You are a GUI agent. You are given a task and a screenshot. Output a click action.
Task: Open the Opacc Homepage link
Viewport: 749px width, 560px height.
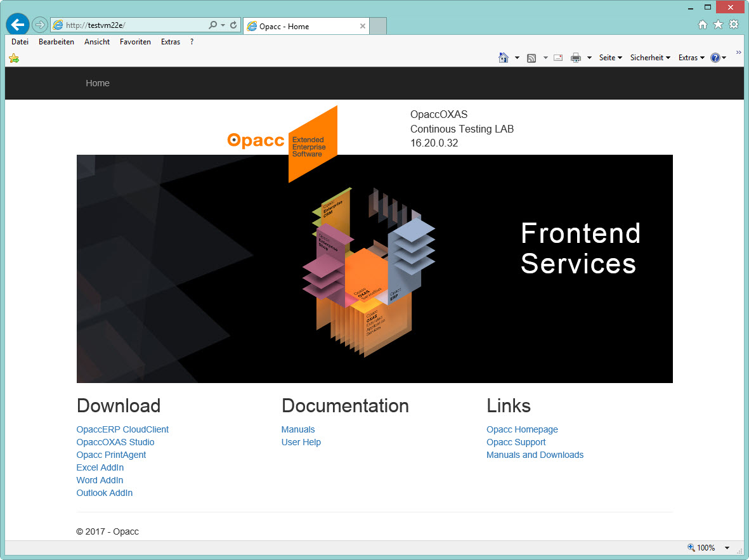[521, 429]
